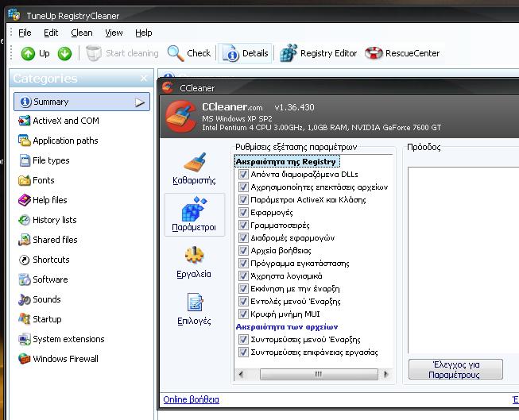
Task: Open the File menu in TuneUp
Action: [x=25, y=33]
